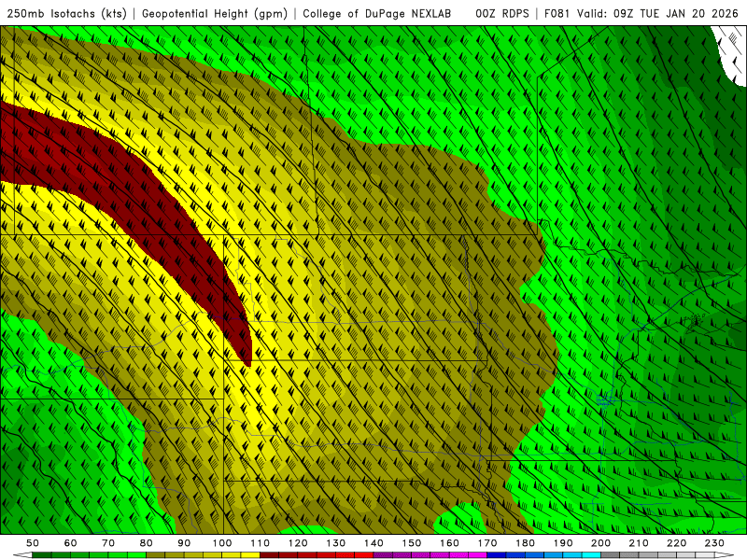The width and height of the screenshot is (747, 560).
Task: Click the '70' value on the color scale
Action: pos(108,543)
